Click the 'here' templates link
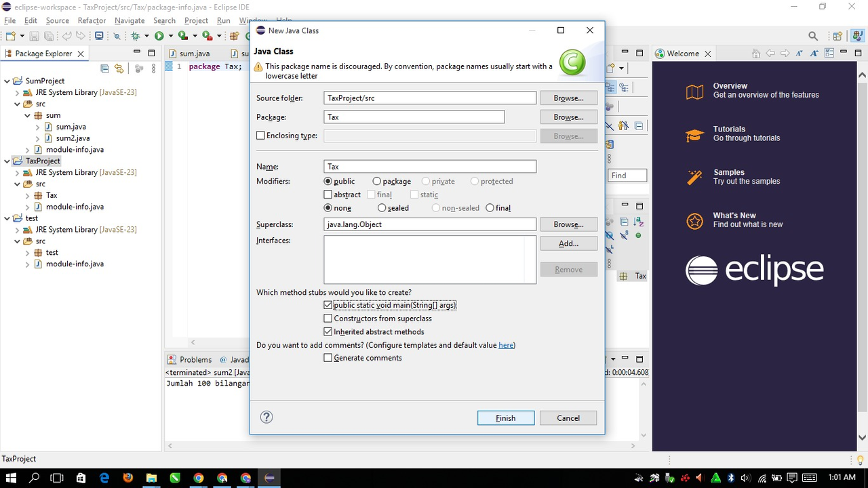868x488 pixels. pos(506,345)
